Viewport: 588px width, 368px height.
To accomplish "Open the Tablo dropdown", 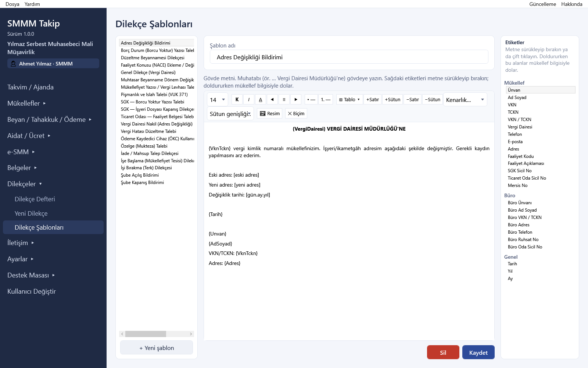I will (349, 99).
